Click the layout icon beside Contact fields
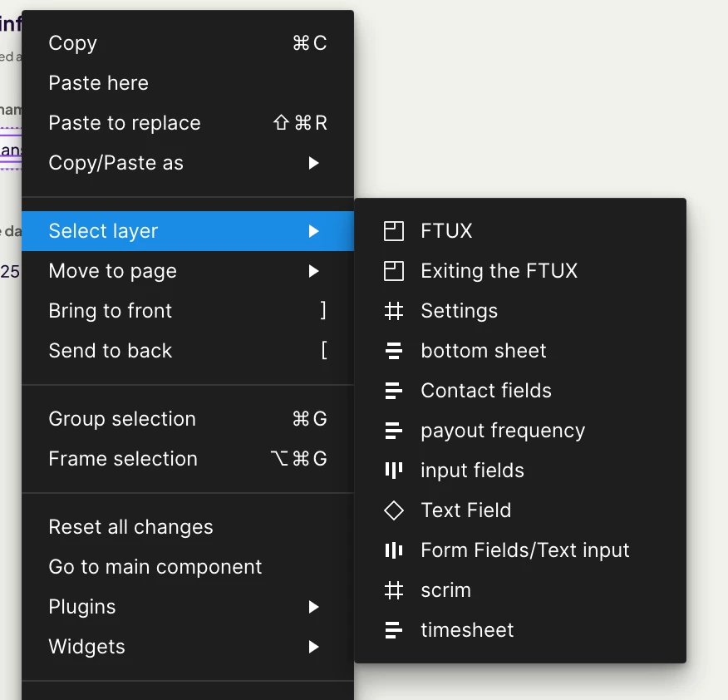 coord(394,391)
